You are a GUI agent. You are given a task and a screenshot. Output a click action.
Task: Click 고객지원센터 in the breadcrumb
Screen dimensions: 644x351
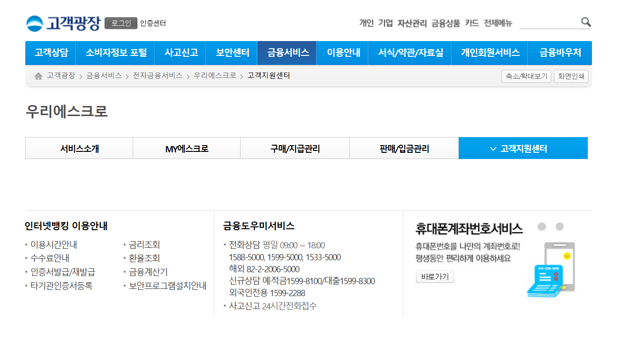[269, 76]
